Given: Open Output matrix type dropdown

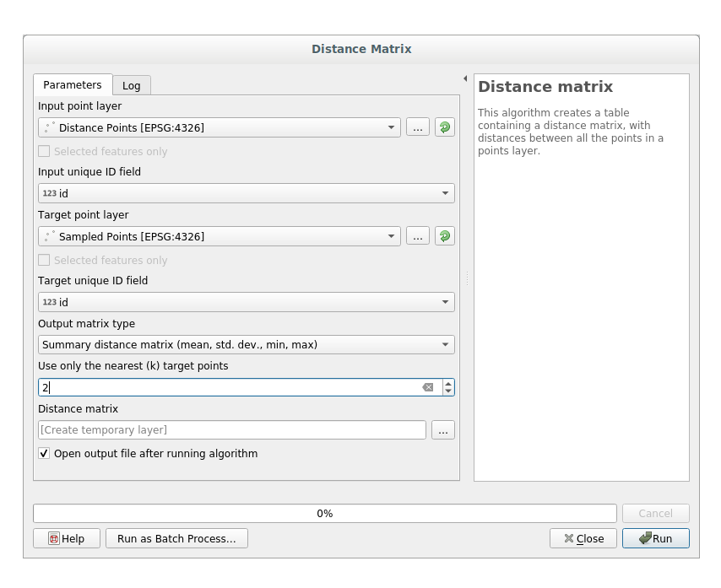Looking at the screenshot, I should (x=445, y=344).
